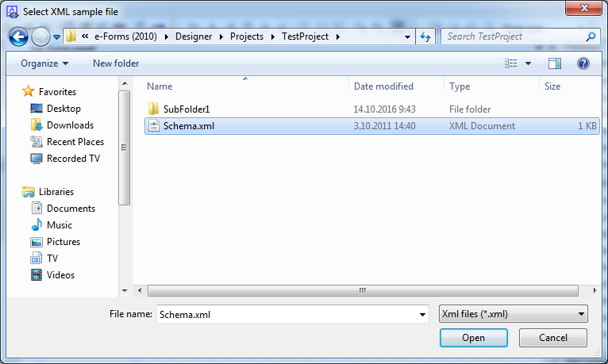Screen dimensions: 608x364
Task: Select the SubFolder1 folder row
Action: coord(372,109)
